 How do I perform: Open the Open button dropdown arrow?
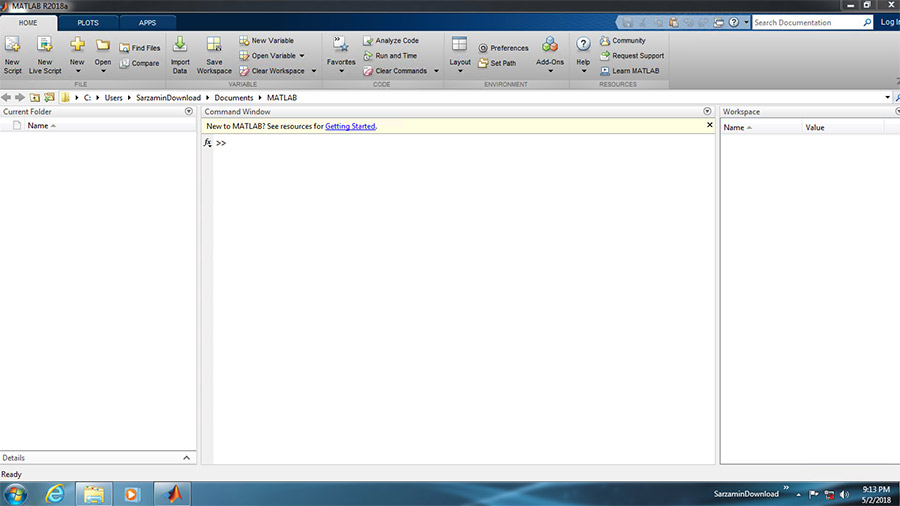(103, 71)
